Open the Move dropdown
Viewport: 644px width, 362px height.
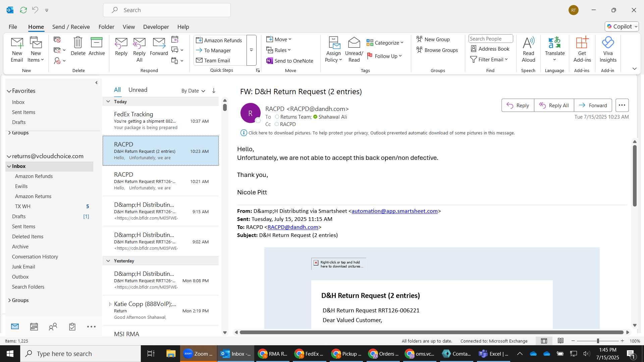tap(279, 39)
